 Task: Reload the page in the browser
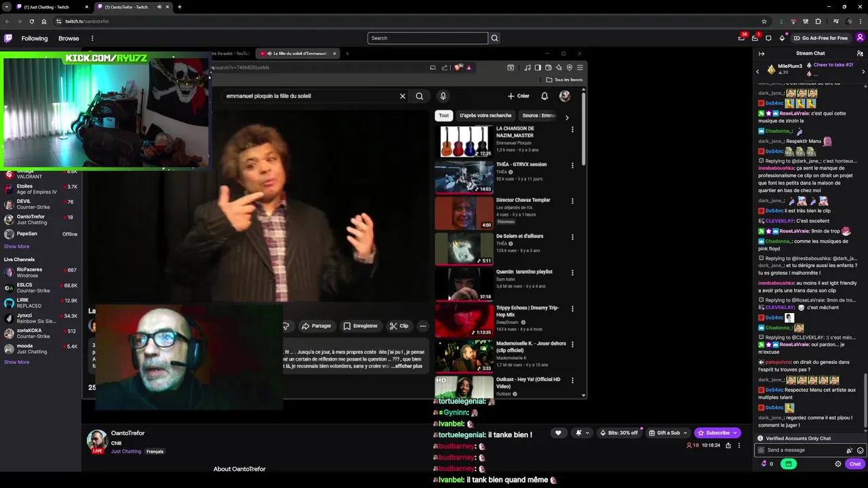coord(31,21)
